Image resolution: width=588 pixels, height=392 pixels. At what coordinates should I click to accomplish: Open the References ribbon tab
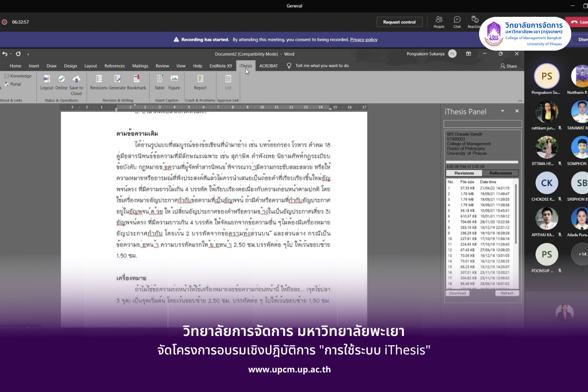[x=114, y=66]
